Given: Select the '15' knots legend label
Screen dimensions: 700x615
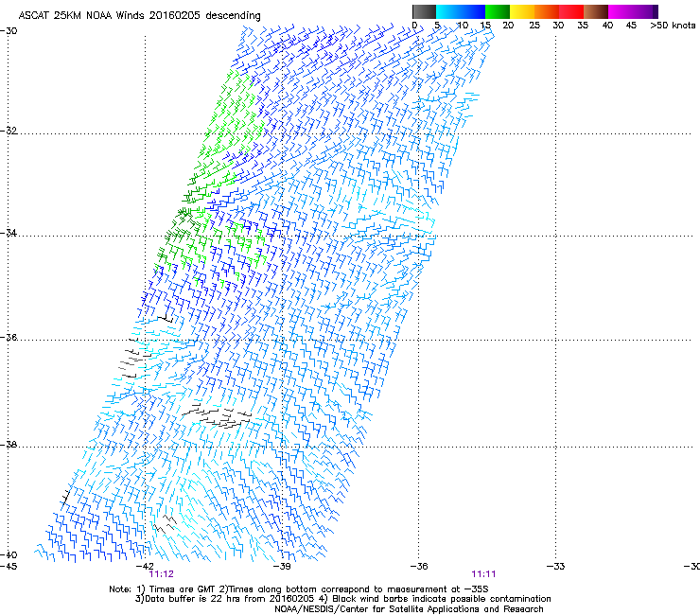Looking at the screenshot, I should point(485,26).
